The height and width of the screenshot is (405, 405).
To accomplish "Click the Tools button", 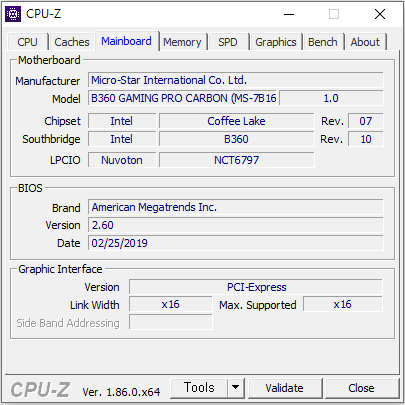I will 199,388.
